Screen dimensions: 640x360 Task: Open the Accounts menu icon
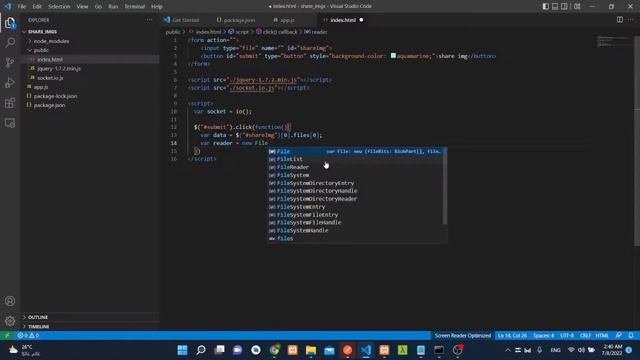(10, 301)
